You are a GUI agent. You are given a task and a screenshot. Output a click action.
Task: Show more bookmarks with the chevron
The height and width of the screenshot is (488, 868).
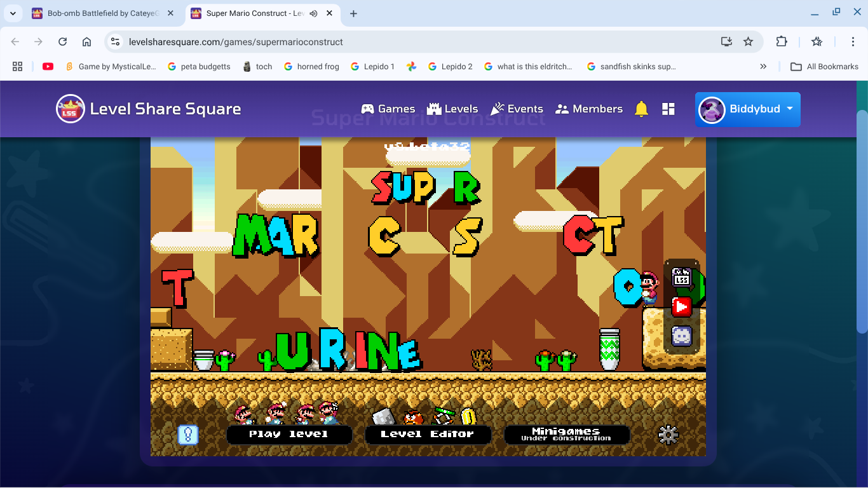tap(763, 66)
